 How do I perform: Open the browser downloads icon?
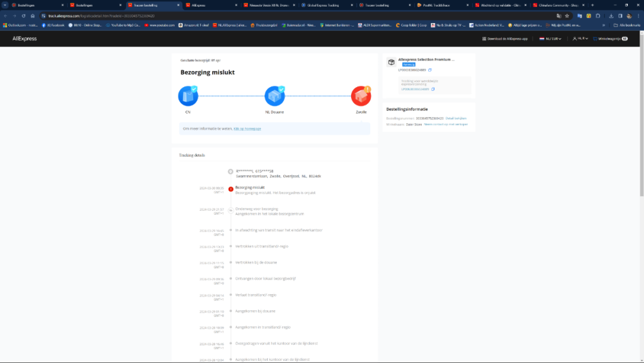point(611,15)
